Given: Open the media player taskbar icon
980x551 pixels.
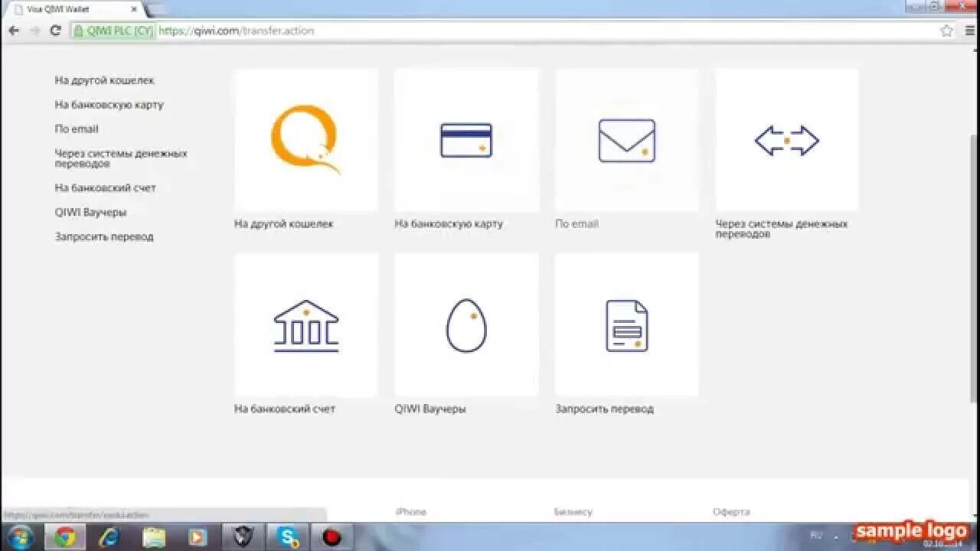Looking at the screenshot, I should pos(198,537).
